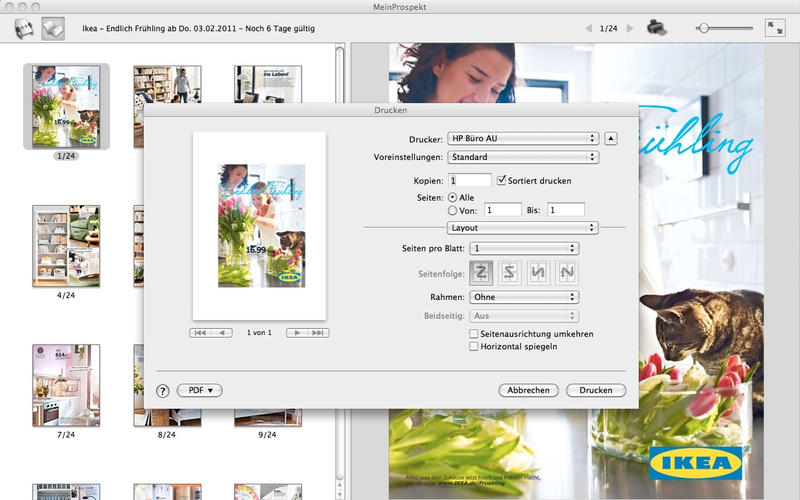This screenshot has height=500, width=800.
Task: Open the Beidseitig duplex dropdown
Action: (524, 316)
